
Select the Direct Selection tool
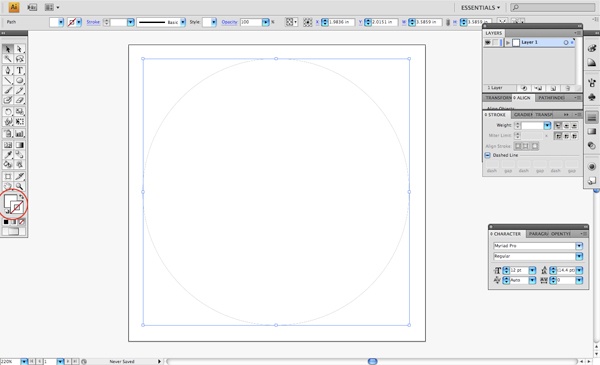click(x=20, y=49)
